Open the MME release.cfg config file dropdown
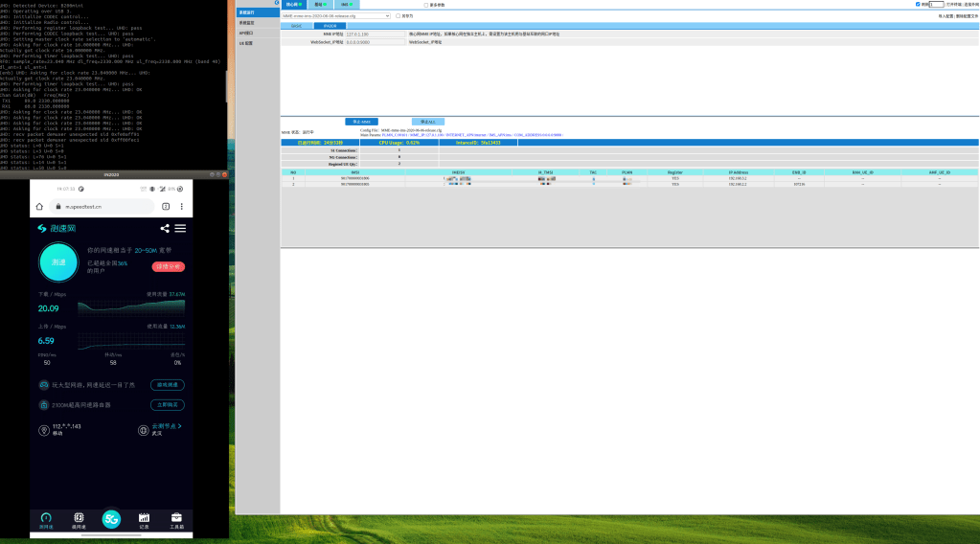Viewport: 980px width, 544px height. click(x=336, y=16)
